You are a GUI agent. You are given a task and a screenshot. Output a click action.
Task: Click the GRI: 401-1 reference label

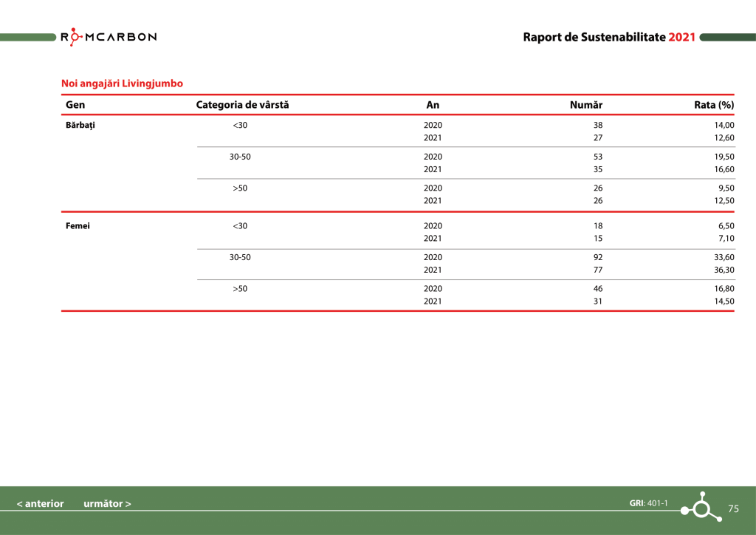(x=648, y=503)
